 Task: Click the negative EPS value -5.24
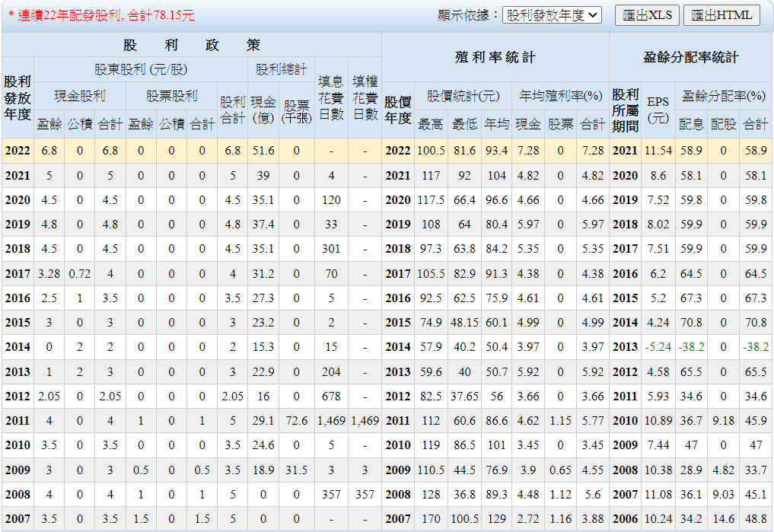point(658,347)
